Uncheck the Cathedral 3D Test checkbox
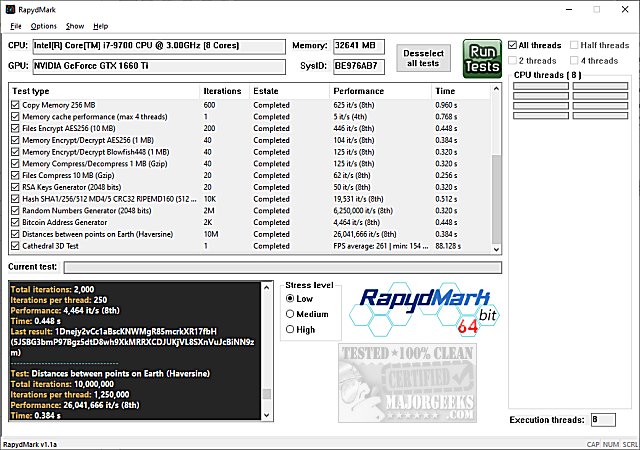 click(14, 246)
